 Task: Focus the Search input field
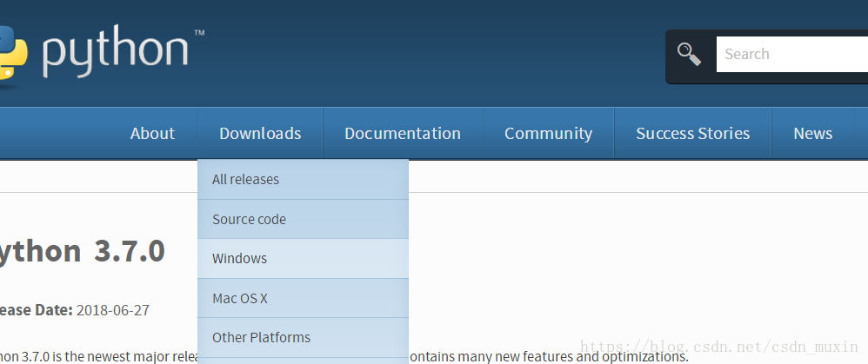click(x=792, y=54)
